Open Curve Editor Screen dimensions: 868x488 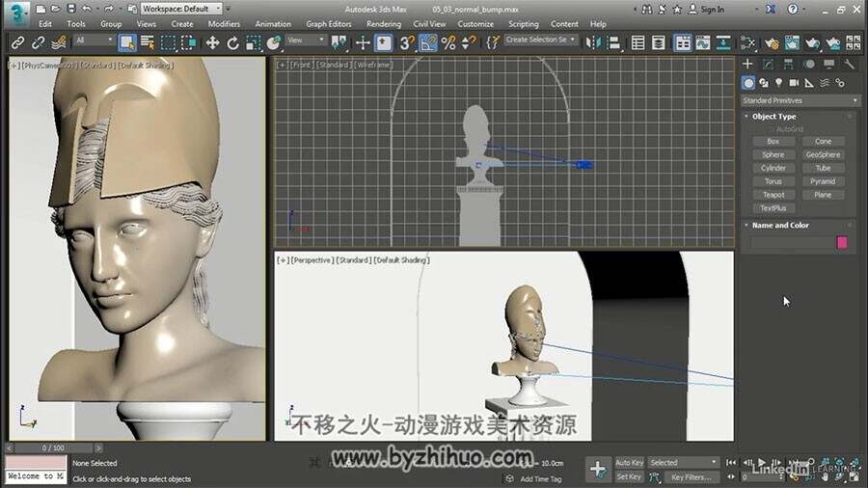(703, 42)
